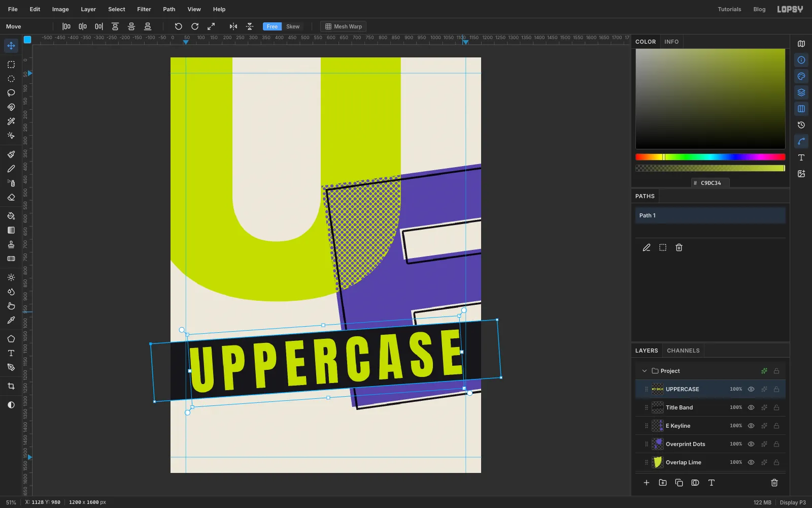Collapse the Project layer group
Image resolution: width=812 pixels, height=508 pixels.
pos(645,371)
